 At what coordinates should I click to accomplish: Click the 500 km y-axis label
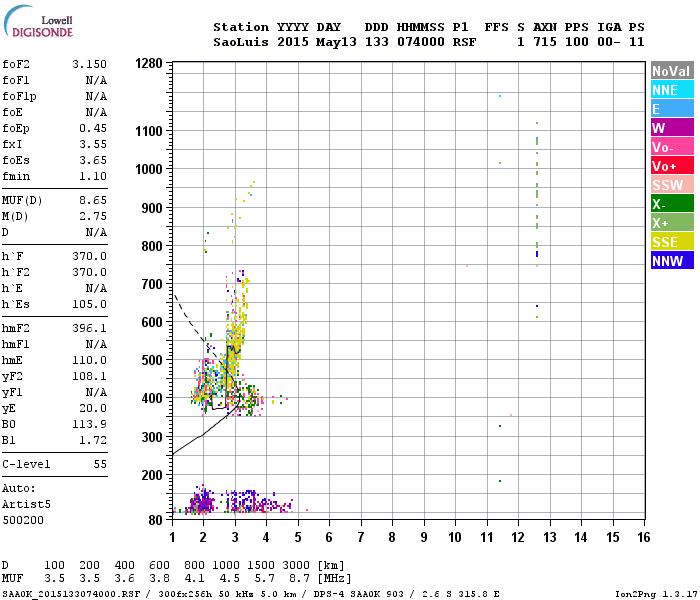(x=152, y=360)
